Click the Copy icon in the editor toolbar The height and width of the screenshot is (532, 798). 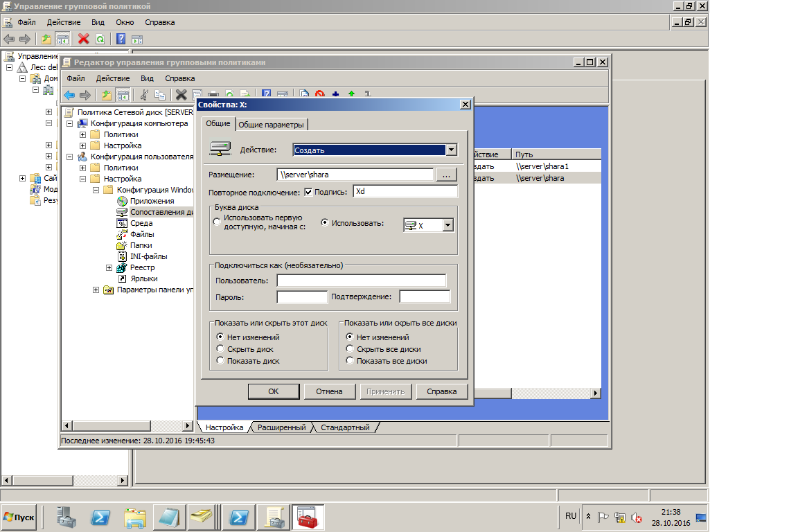coord(160,95)
